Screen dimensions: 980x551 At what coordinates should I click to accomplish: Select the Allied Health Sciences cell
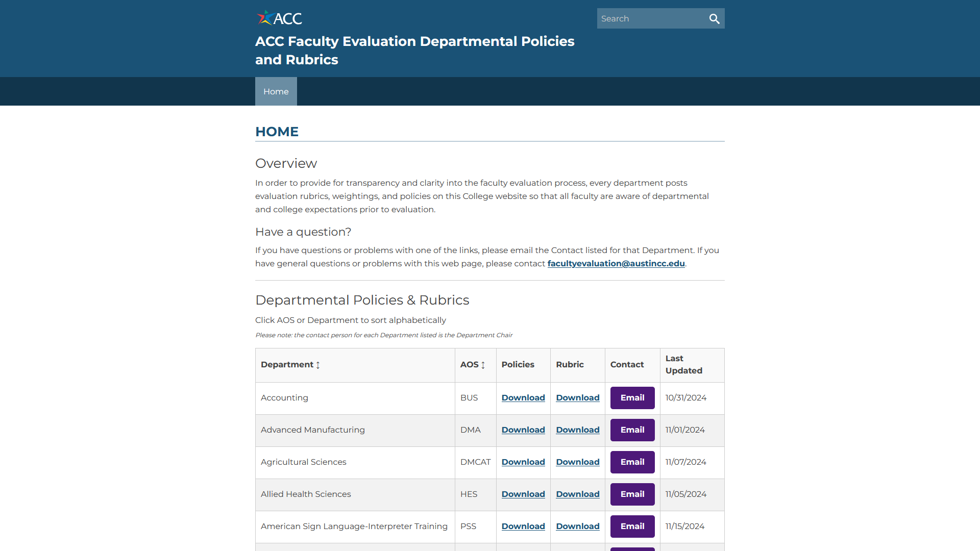355,494
